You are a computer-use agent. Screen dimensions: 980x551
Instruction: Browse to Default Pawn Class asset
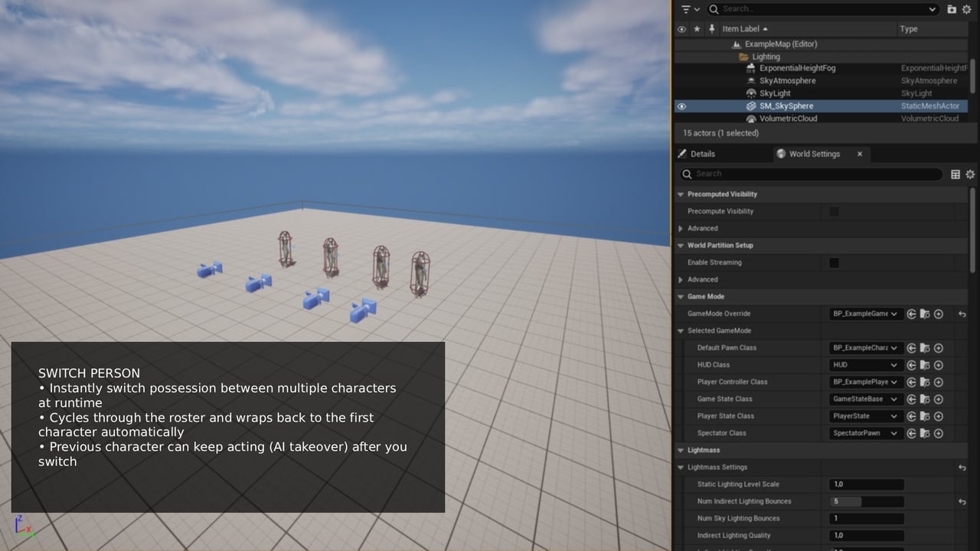pyautogui.click(x=925, y=348)
